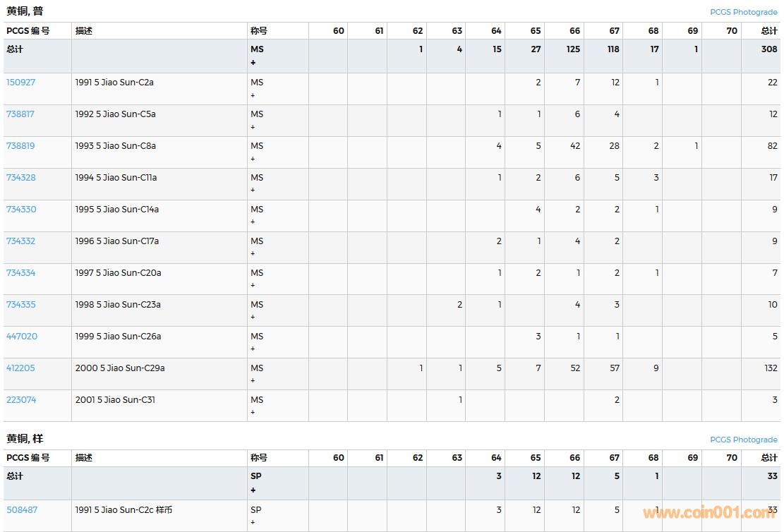Expand plus sign in 1991 Sun-C2a row

[x=253, y=95]
